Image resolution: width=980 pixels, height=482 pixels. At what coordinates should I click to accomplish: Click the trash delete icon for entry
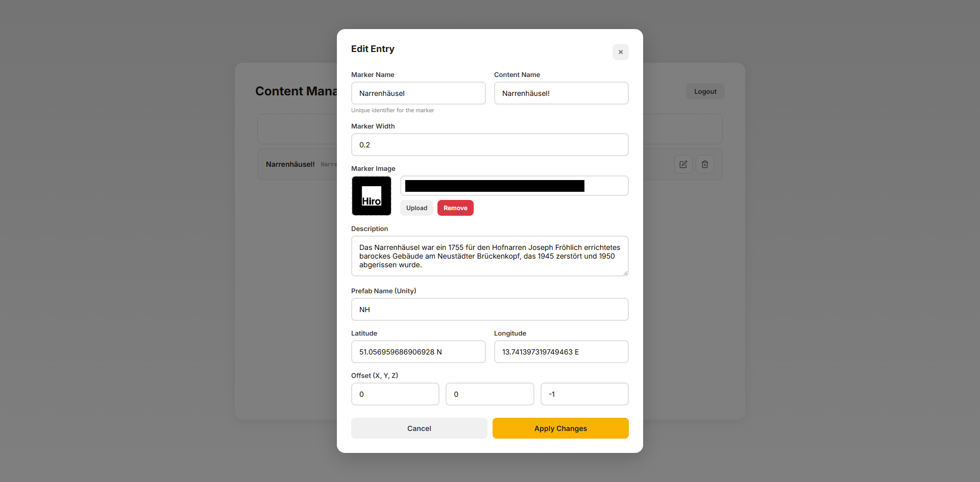(704, 164)
